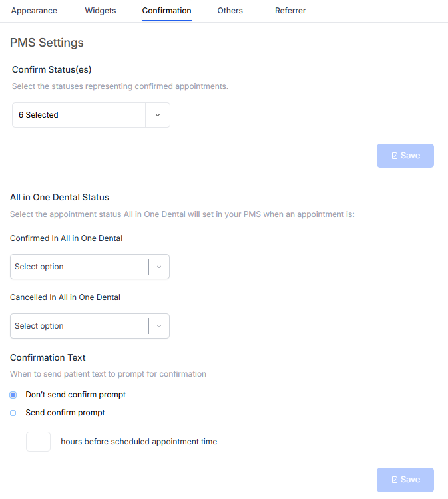Enable the "Send confirm prompt" radio option

tap(13, 413)
